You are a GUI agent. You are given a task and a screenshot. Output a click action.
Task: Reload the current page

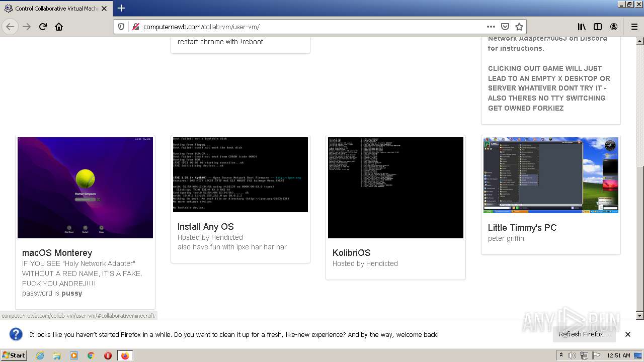[43, 27]
